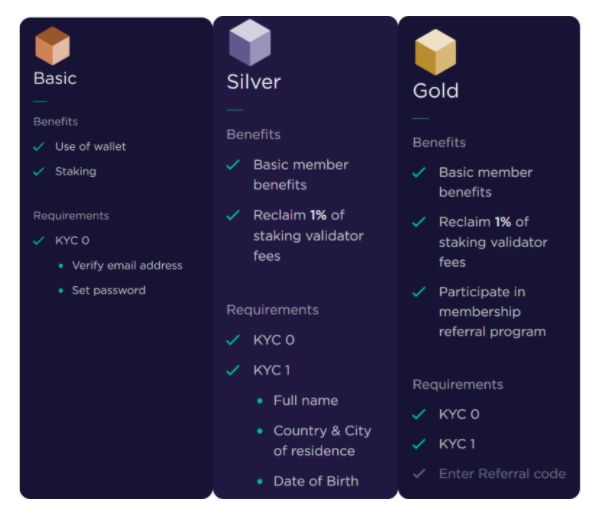Click the Enter Referral code text
The width and height of the screenshot is (597, 516).
(x=502, y=474)
